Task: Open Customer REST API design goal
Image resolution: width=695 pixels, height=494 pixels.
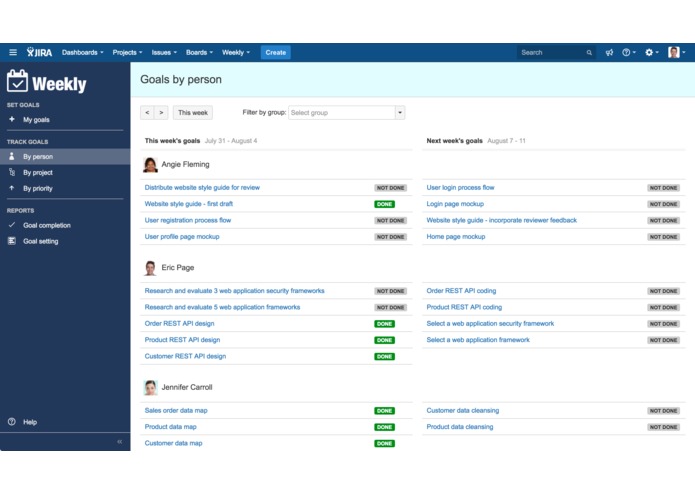Action: point(185,356)
